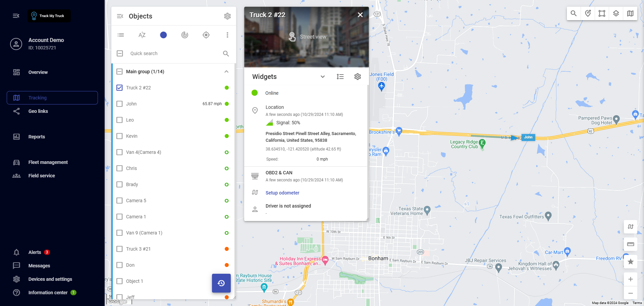Click the Setup odometer link
This screenshot has height=306, width=644.
282,193
